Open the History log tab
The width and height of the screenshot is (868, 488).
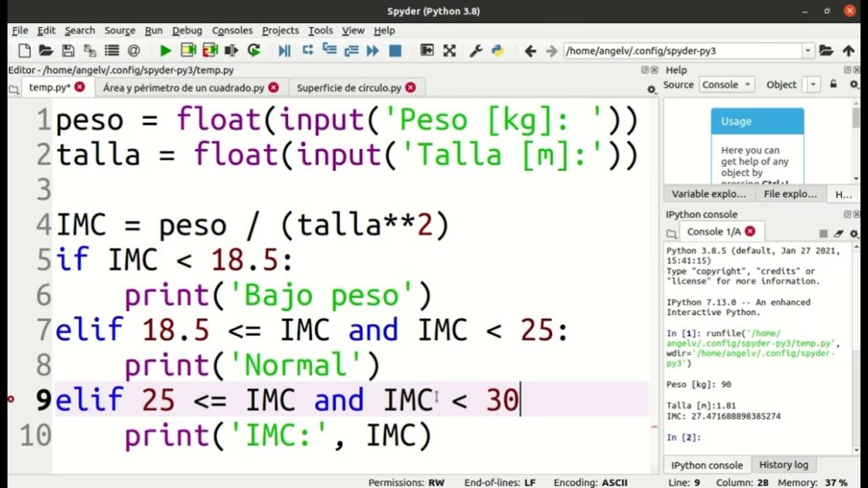pyautogui.click(x=782, y=465)
